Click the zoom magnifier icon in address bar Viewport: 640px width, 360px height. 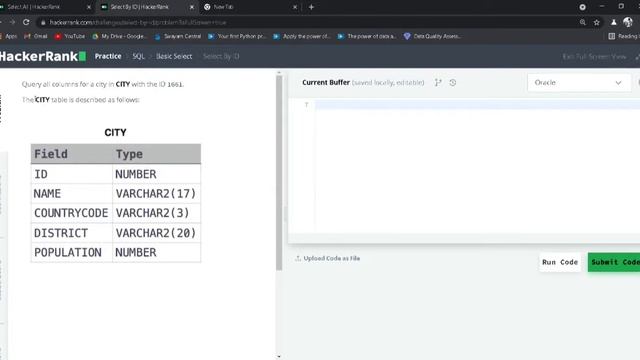coord(582,22)
